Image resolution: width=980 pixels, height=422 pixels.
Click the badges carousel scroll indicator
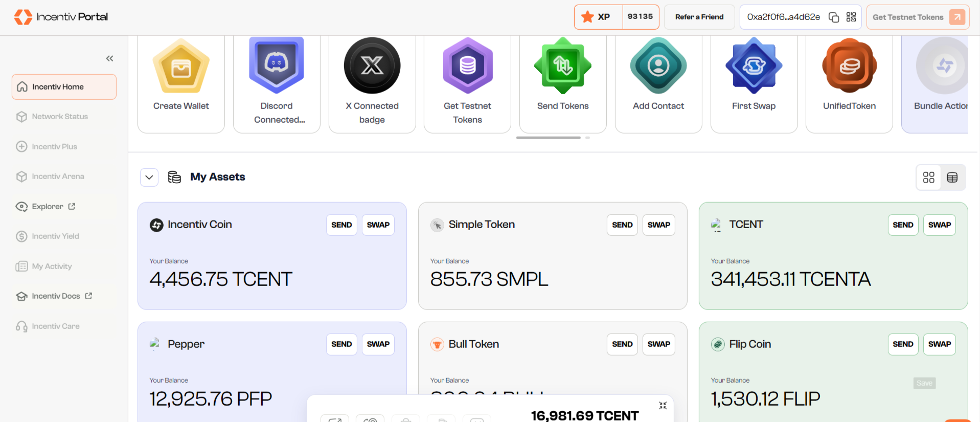pyautogui.click(x=548, y=138)
